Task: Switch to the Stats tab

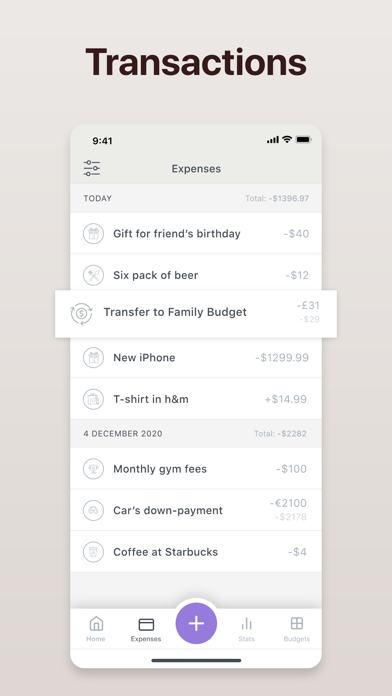Action: coord(246,629)
